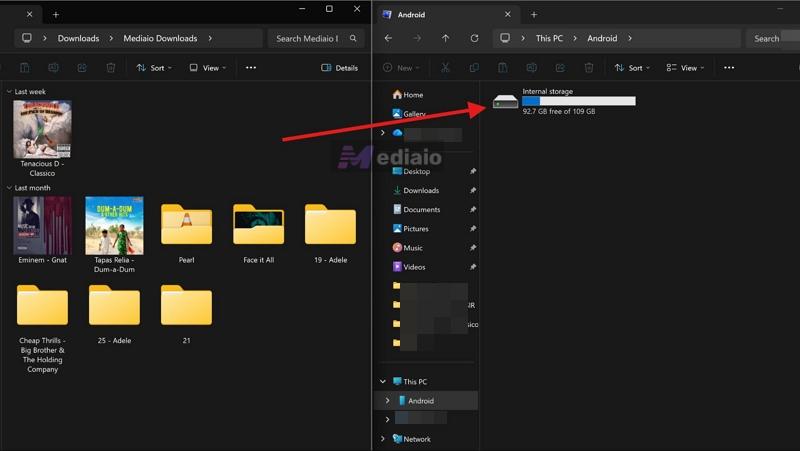Select Eminem - Gnat thumbnail
The image size is (800, 451).
click(x=42, y=226)
